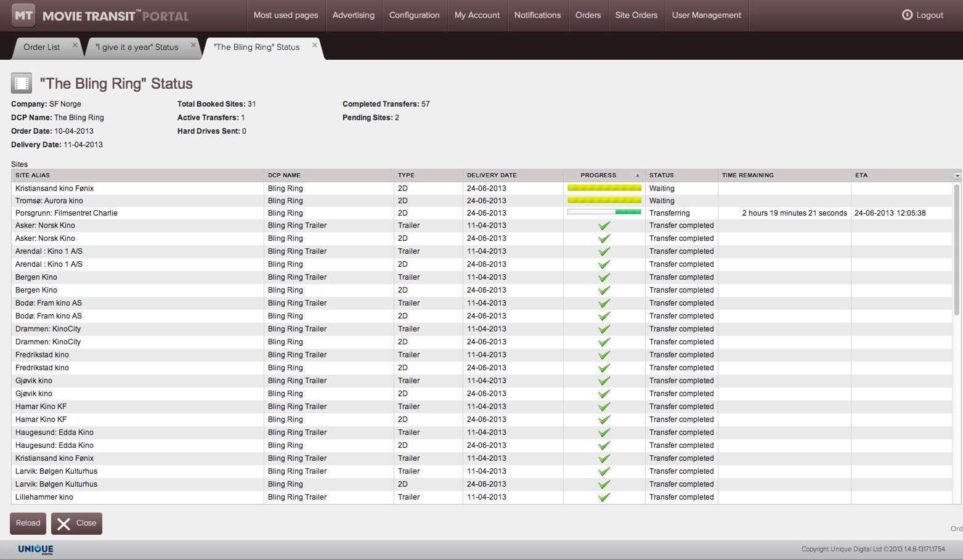Close "The Bling Ring" Status tab

(x=315, y=45)
